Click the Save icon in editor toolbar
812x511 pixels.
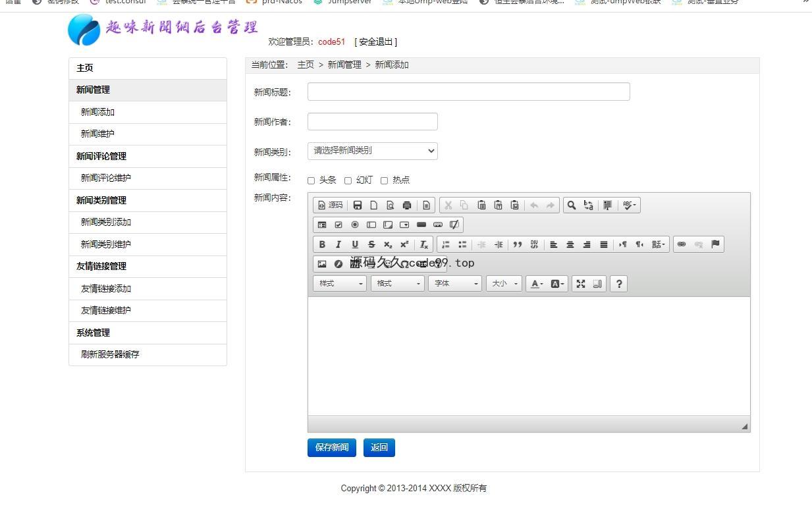coord(358,205)
